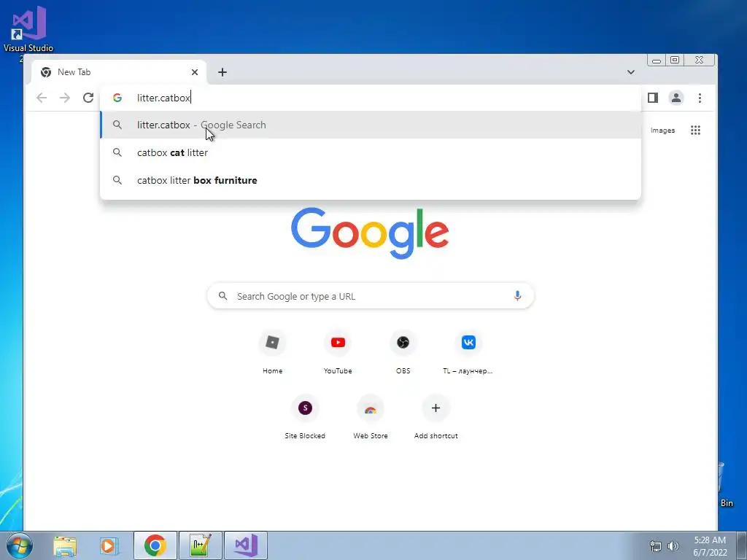The image size is (747, 560).
Task: Click the Chrome taskbar button
Action: point(155,545)
